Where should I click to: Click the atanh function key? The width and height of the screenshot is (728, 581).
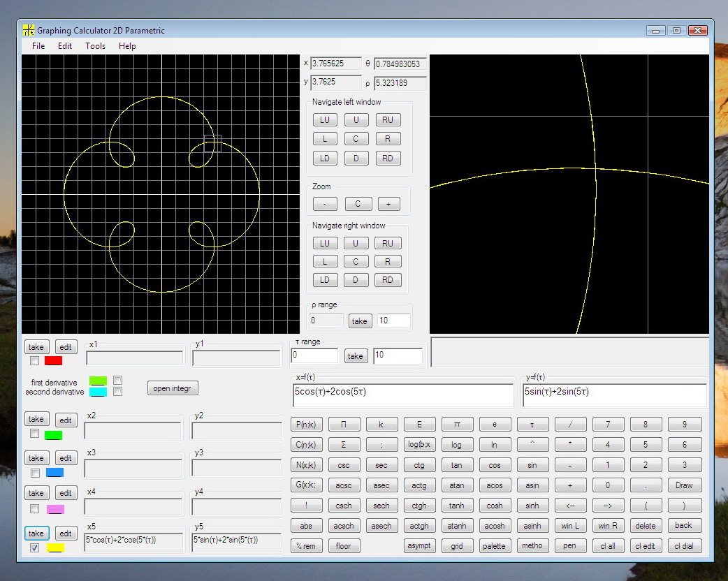pyautogui.click(x=457, y=526)
